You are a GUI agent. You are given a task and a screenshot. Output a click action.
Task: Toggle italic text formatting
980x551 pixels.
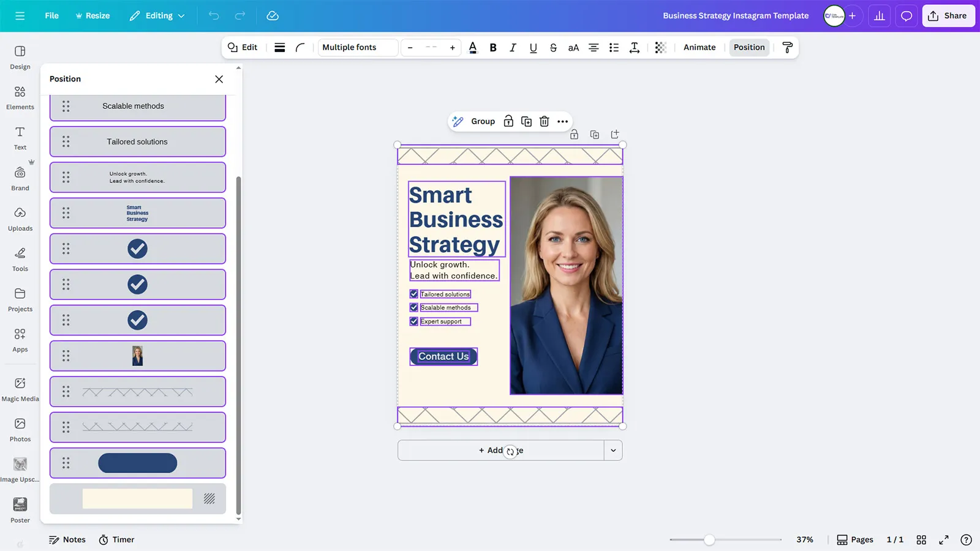click(x=513, y=48)
